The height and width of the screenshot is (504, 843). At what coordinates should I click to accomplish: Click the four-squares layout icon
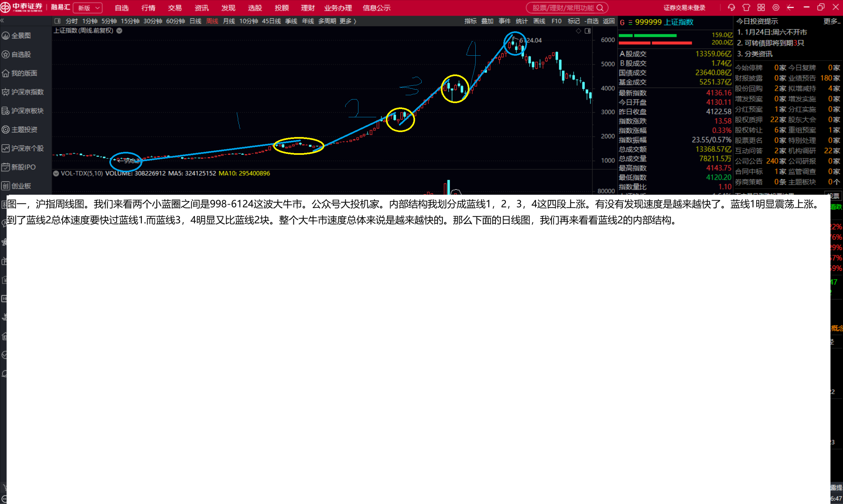pyautogui.click(x=761, y=8)
